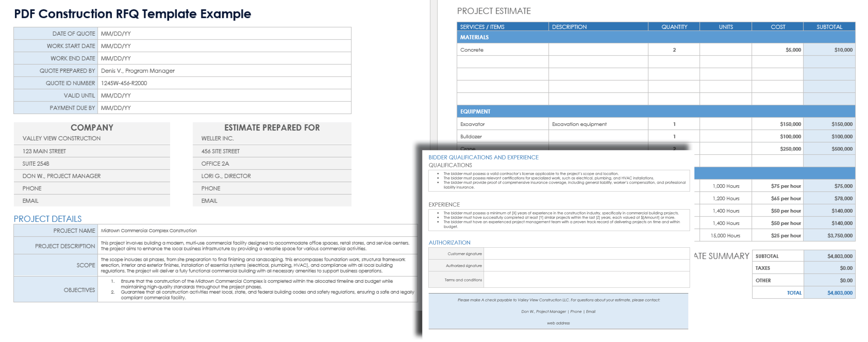The width and height of the screenshot is (868, 342).
Task: Click the SCOPE label cell
Action: (56, 266)
